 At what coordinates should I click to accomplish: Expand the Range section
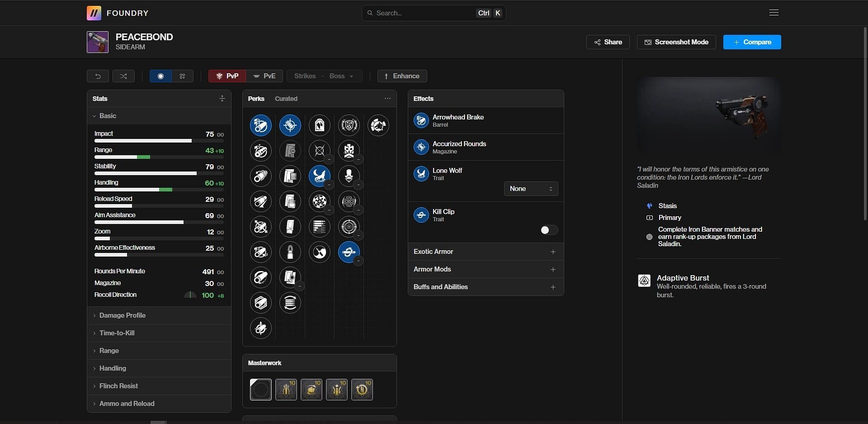click(159, 351)
